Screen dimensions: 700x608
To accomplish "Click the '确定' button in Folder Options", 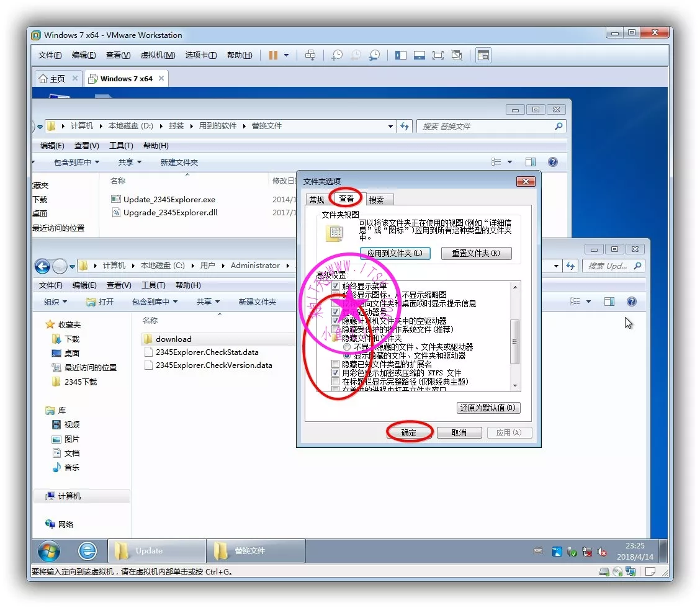I will coord(409,432).
